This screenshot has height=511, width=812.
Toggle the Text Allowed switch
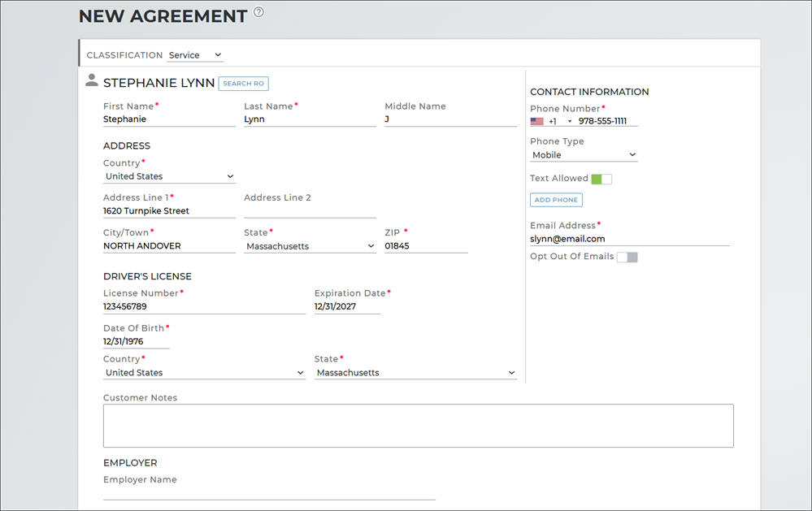tap(601, 179)
